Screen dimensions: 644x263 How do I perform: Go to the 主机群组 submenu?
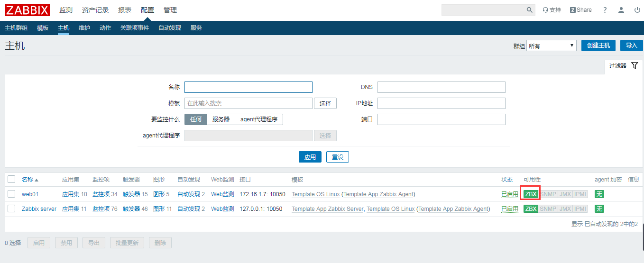pos(16,28)
